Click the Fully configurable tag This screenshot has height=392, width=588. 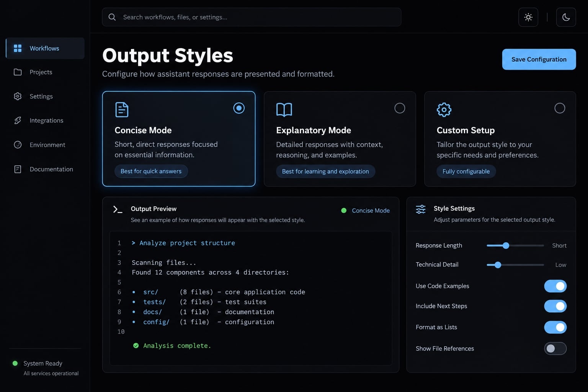pyautogui.click(x=466, y=171)
